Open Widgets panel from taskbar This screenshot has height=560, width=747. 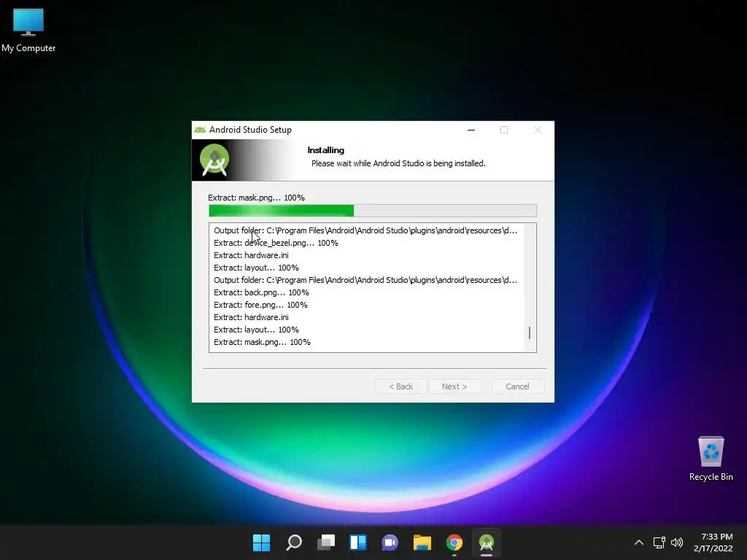(x=357, y=542)
